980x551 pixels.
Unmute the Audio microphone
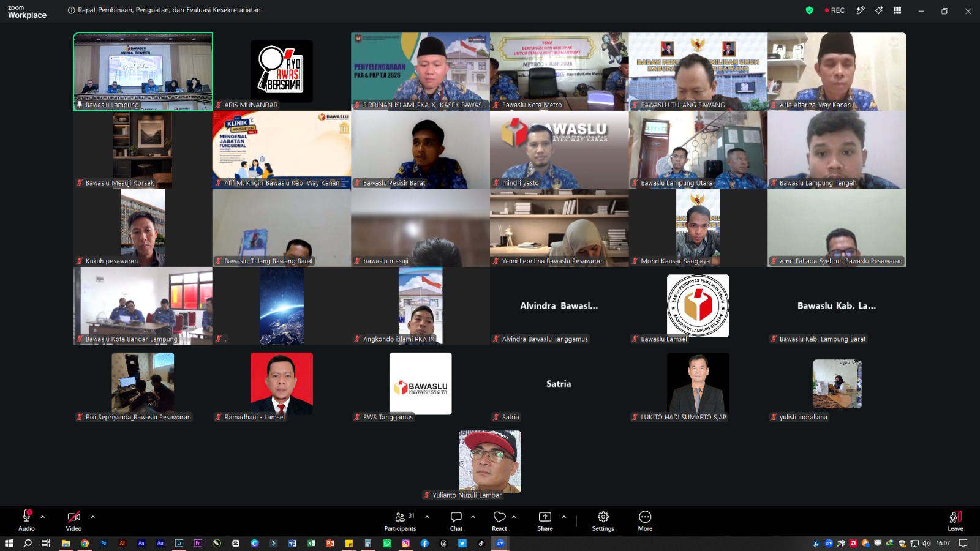click(x=26, y=520)
